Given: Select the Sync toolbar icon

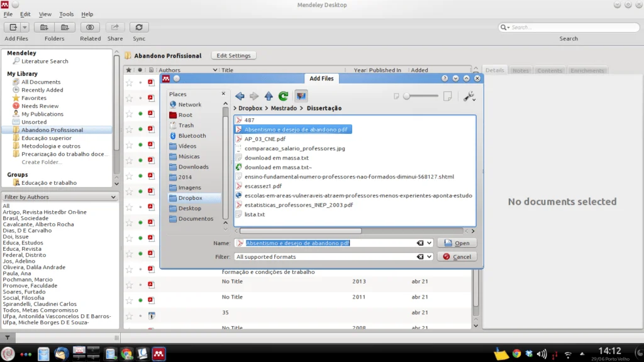Looking at the screenshot, I should pos(139,27).
